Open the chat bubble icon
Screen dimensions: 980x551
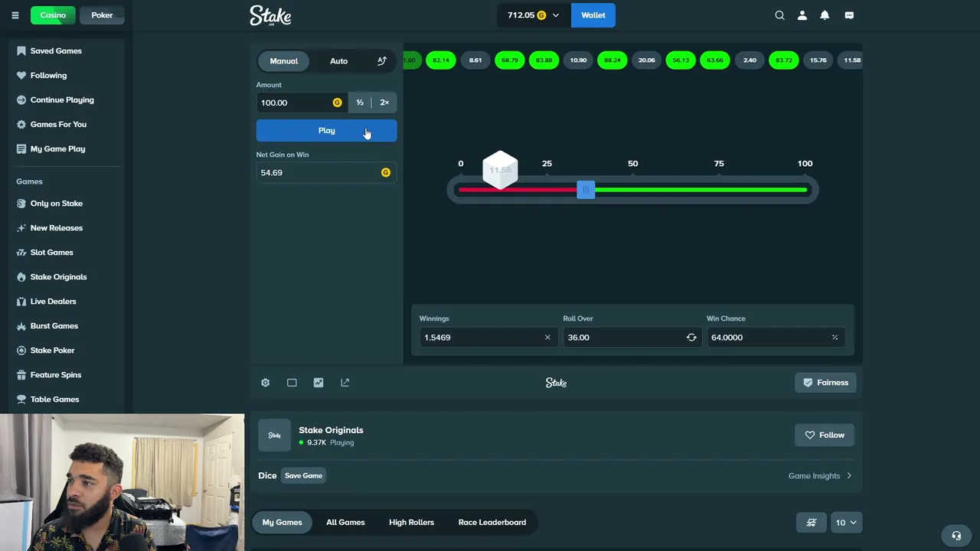pyautogui.click(x=849, y=15)
